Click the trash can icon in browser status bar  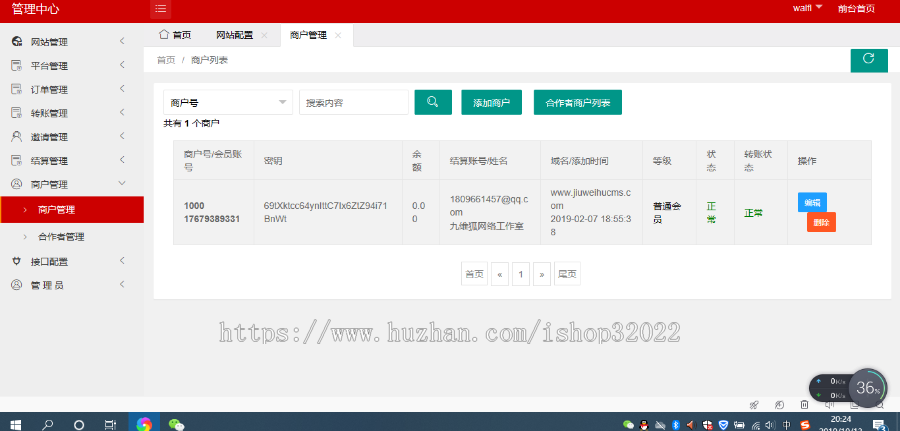(x=805, y=405)
